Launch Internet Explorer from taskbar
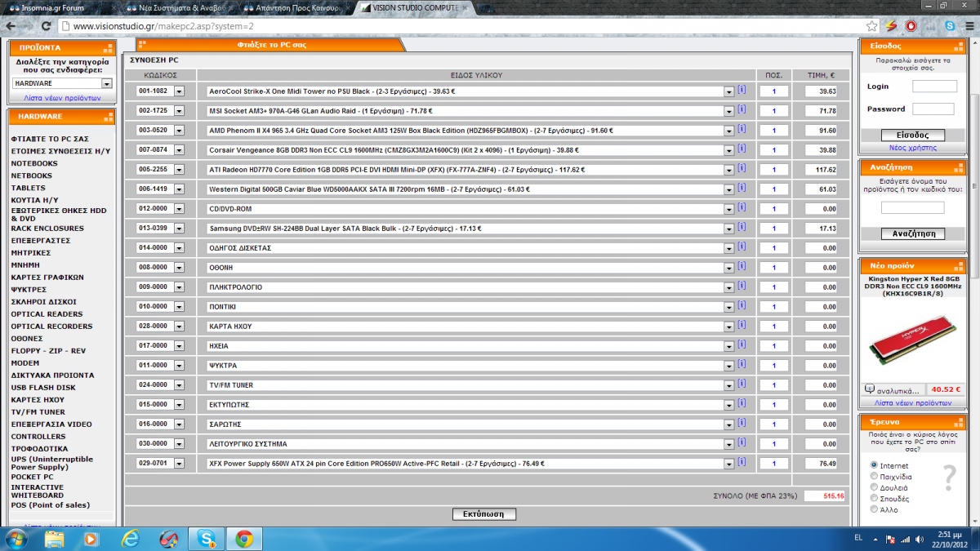This screenshot has height=551, width=980. tap(131, 538)
